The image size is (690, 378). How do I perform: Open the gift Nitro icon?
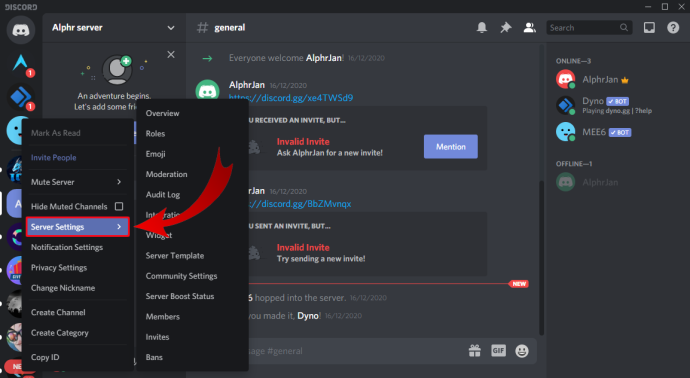click(x=474, y=351)
